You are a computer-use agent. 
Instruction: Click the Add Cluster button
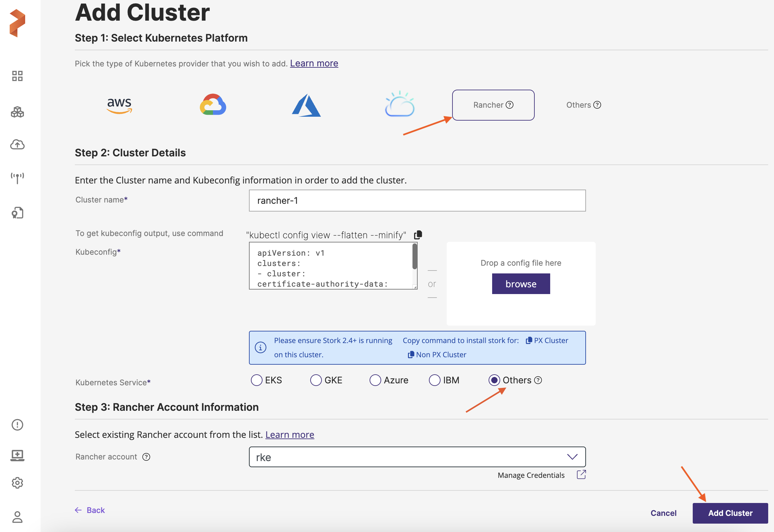tap(730, 513)
